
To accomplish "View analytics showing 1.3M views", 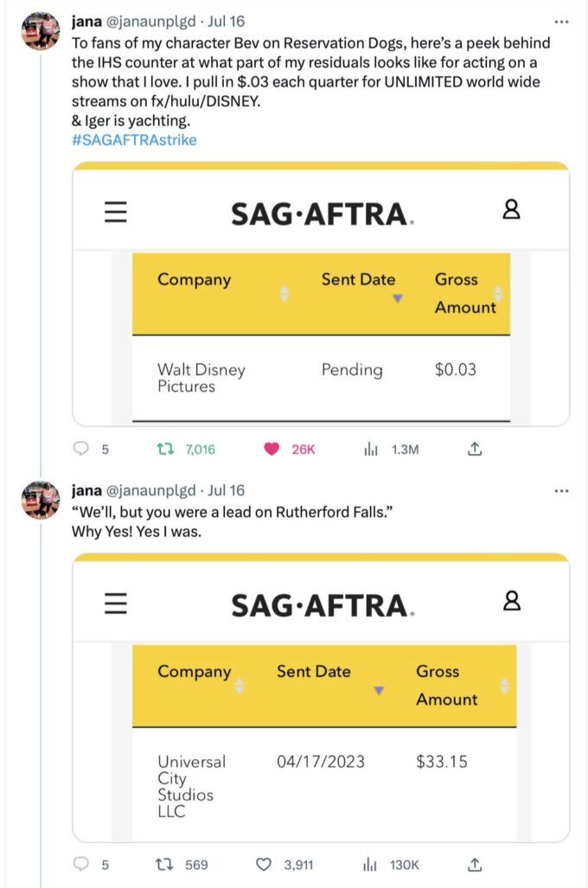I will coord(370,450).
